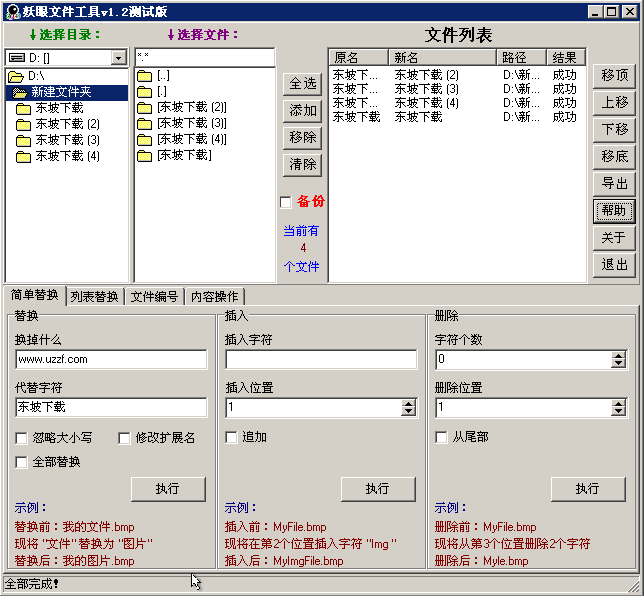Image resolution: width=644 pixels, height=596 pixels.
Task: Click folder icon beside 新建文件夹
Action: click(x=19, y=92)
